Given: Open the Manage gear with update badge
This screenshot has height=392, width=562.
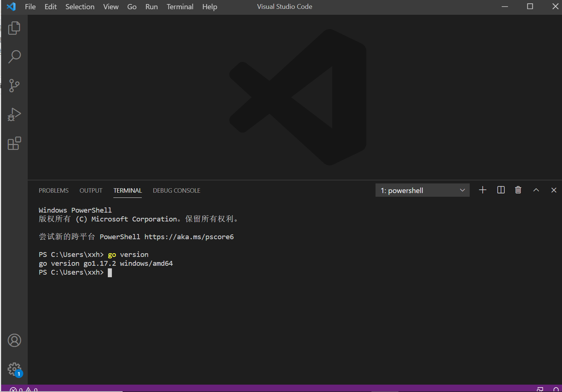Looking at the screenshot, I should point(15,369).
